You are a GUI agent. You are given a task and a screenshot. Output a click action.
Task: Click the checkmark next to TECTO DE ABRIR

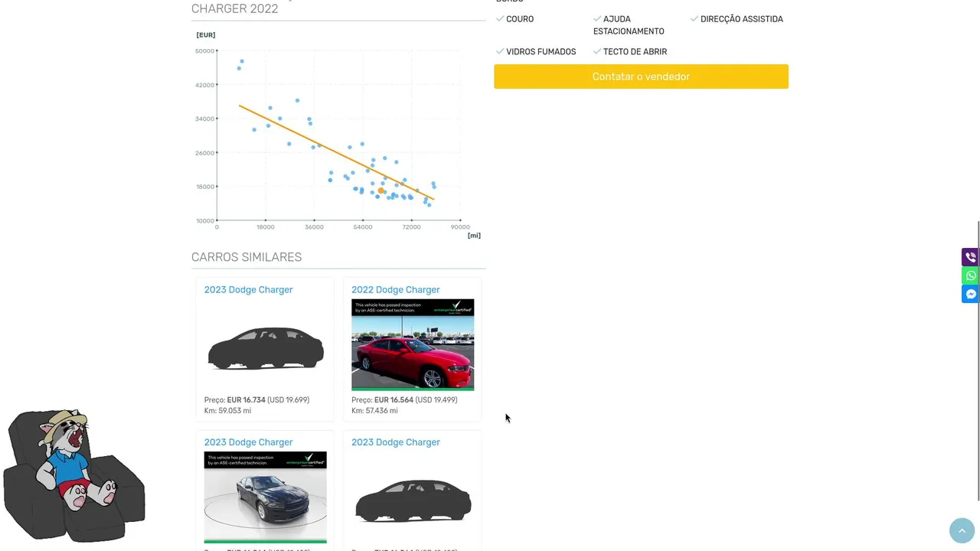tap(597, 51)
